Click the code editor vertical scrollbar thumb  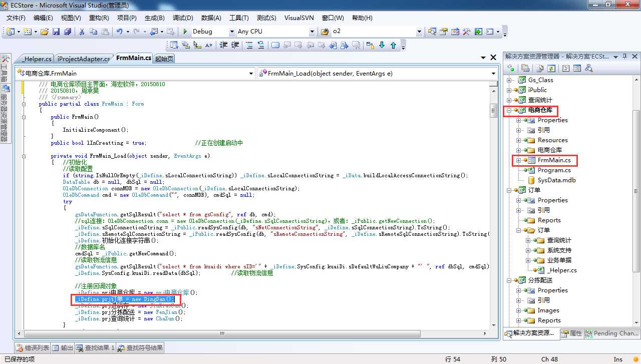coord(493,111)
